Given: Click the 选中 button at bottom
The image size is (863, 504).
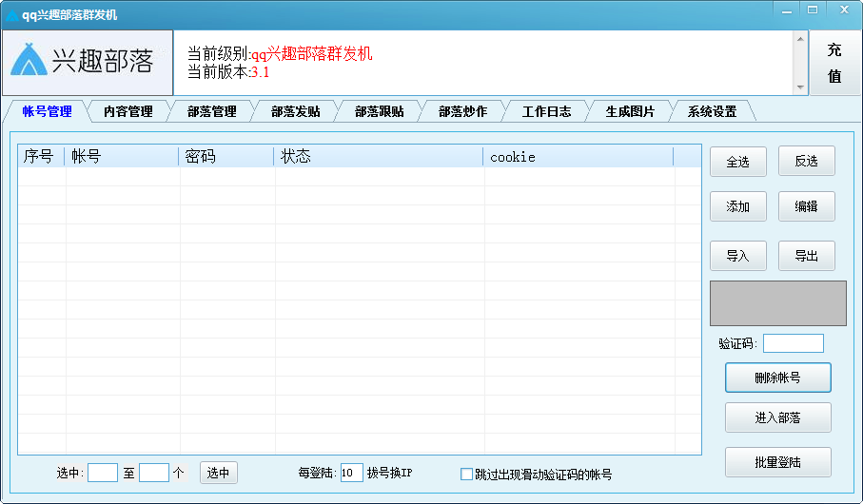Looking at the screenshot, I should click(219, 473).
